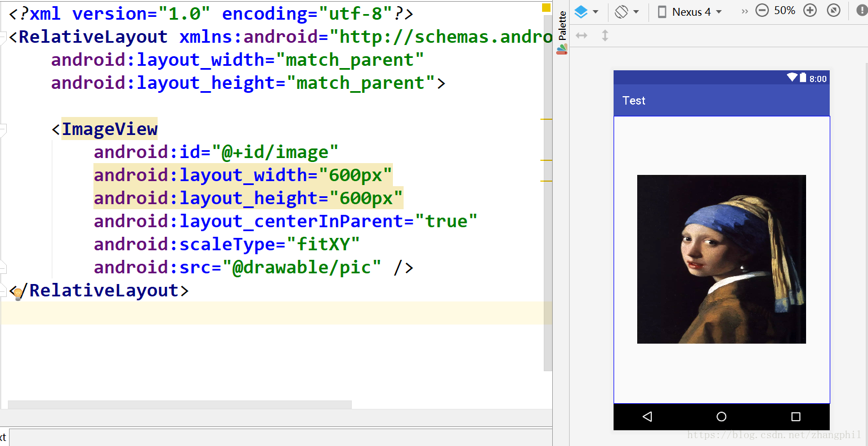
Task: Collapse the opening RelativeLayout fold marker
Action: tap(2, 38)
